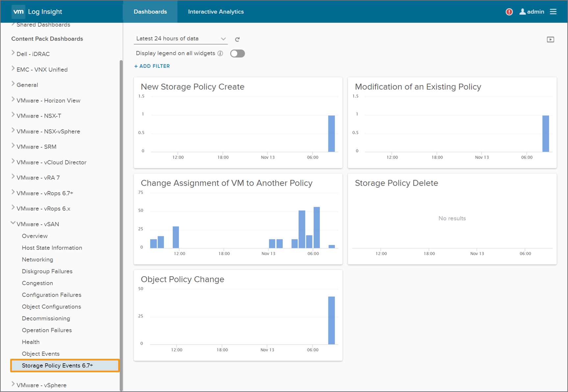Click the Modification of an Existing Policy title

pos(418,87)
